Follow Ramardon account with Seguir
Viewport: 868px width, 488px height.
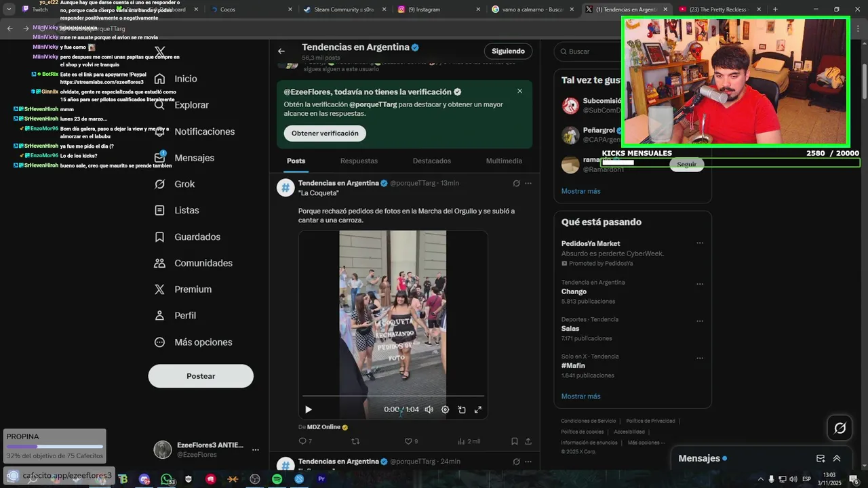tap(686, 165)
